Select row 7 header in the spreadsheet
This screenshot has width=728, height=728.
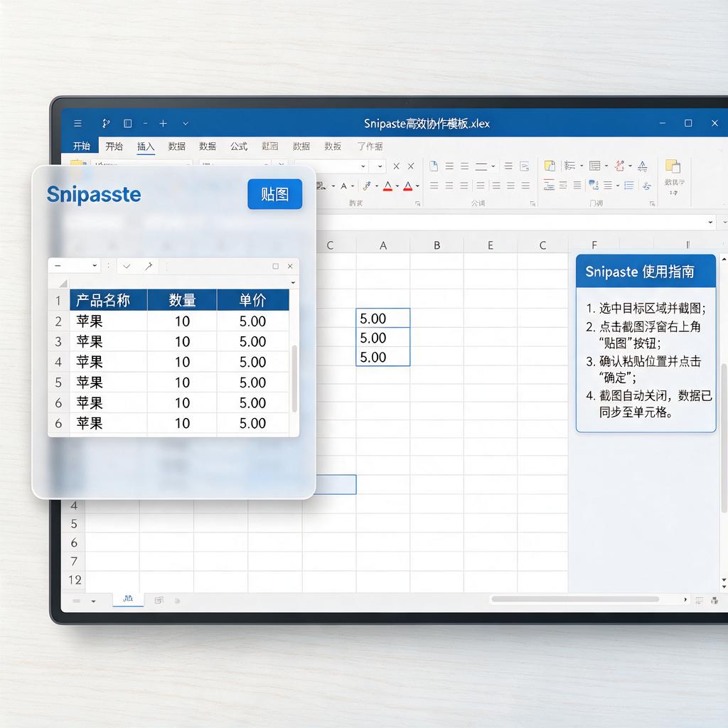tap(74, 562)
